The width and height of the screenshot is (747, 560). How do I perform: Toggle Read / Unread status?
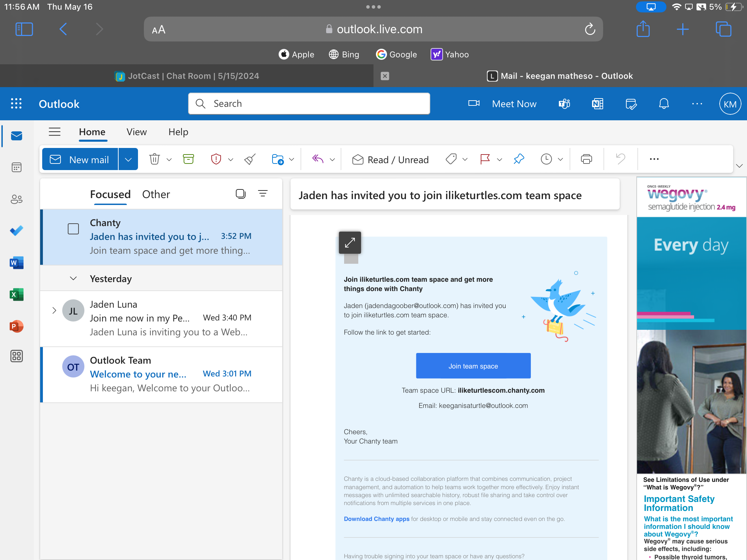click(x=390, y=159)
